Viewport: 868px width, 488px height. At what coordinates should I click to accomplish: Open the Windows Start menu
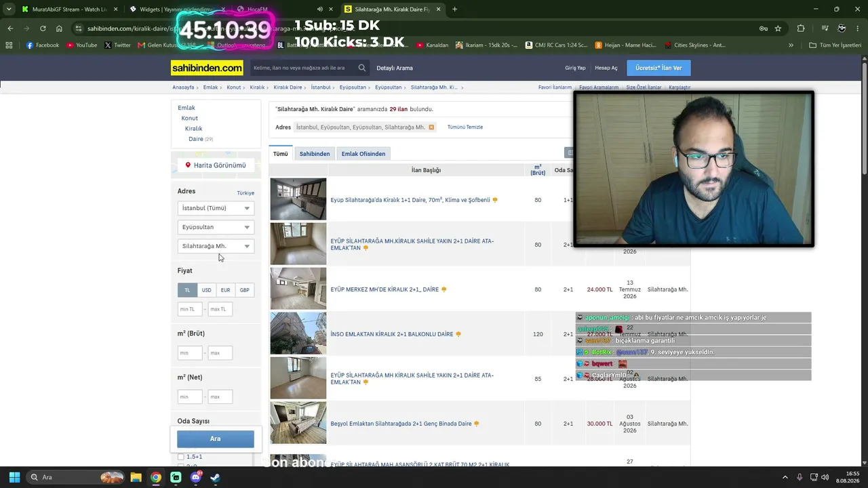pos(14,477)
